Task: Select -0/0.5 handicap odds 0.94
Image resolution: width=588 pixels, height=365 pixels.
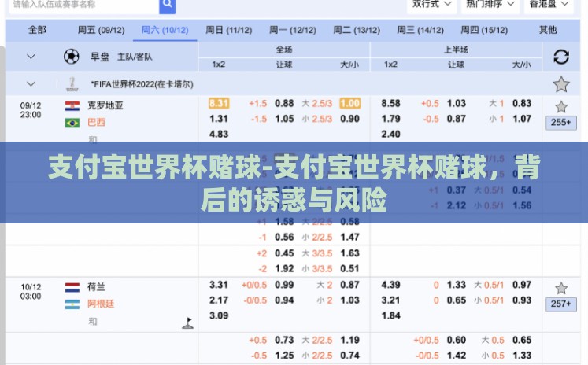Action: [284, 300]
